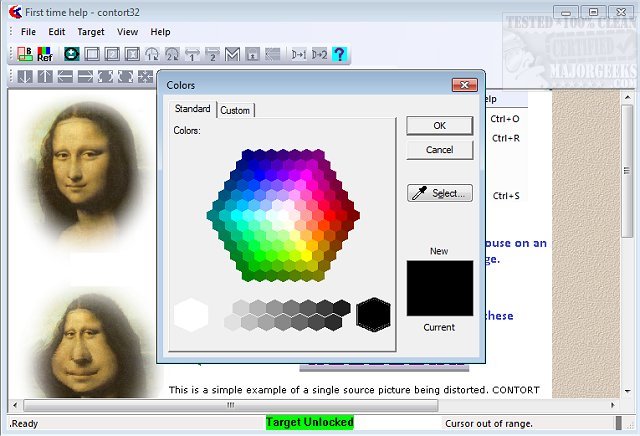
Task: Click the first expand-corners toolbar icon
Action: tap(105, 76)
